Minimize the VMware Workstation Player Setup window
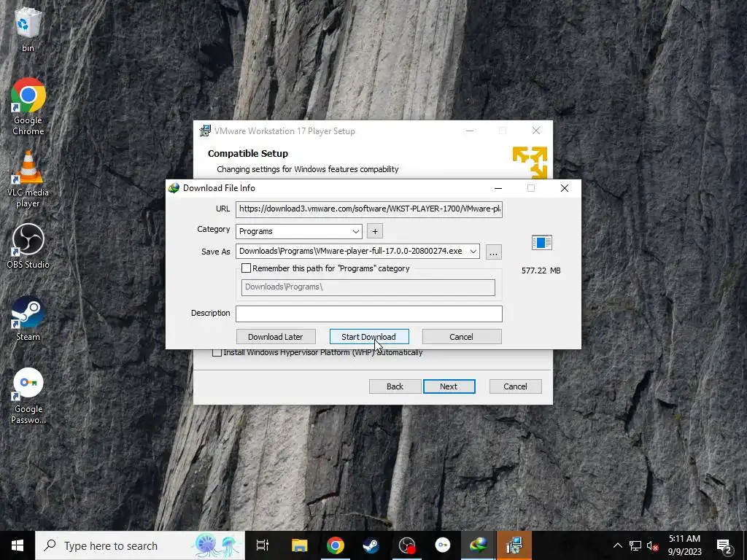The height and width of the screenshot is (560, 747). coord(470,131)
